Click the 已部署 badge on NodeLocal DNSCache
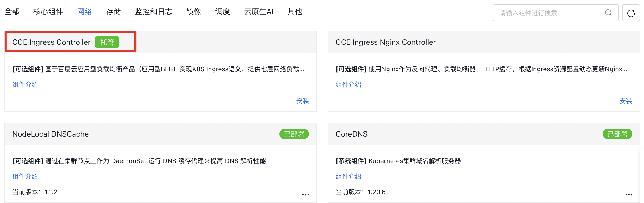The height and width of the screenshot is (203, 644). (x=294, y=134)
